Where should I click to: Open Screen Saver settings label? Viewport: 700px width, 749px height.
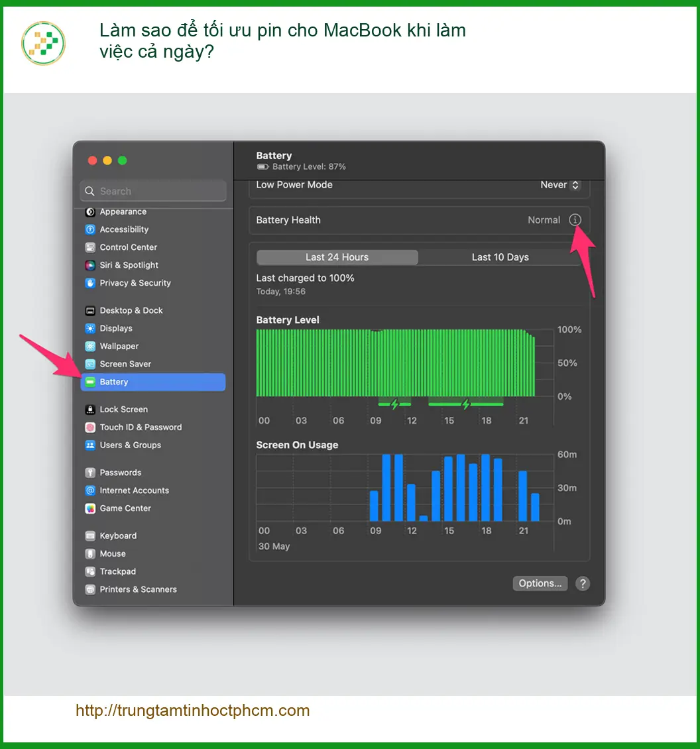click(x=125, y=364)
